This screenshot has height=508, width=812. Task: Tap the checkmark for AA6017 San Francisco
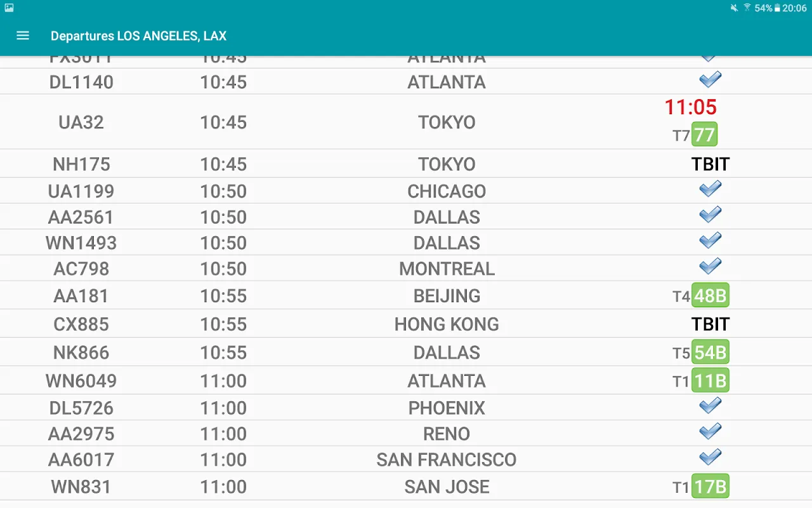tap(710, 458)
